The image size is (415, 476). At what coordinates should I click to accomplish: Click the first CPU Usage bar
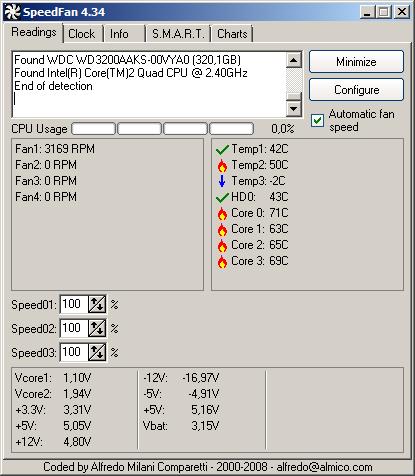point(94,129)
